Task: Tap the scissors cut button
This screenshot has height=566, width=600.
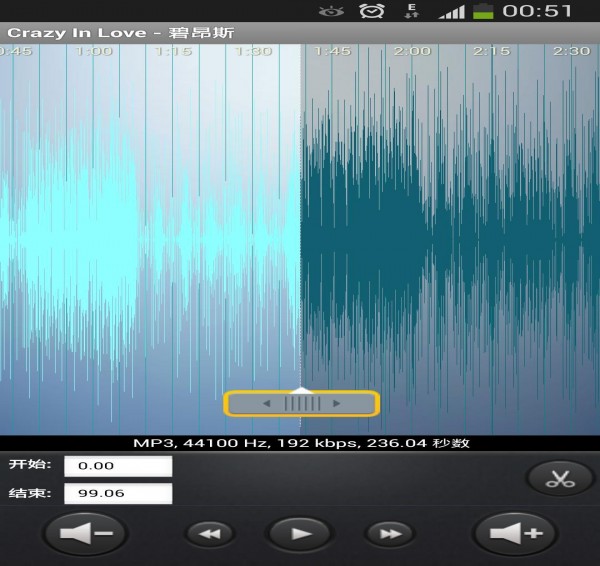Action: click(x=560, y=478)
